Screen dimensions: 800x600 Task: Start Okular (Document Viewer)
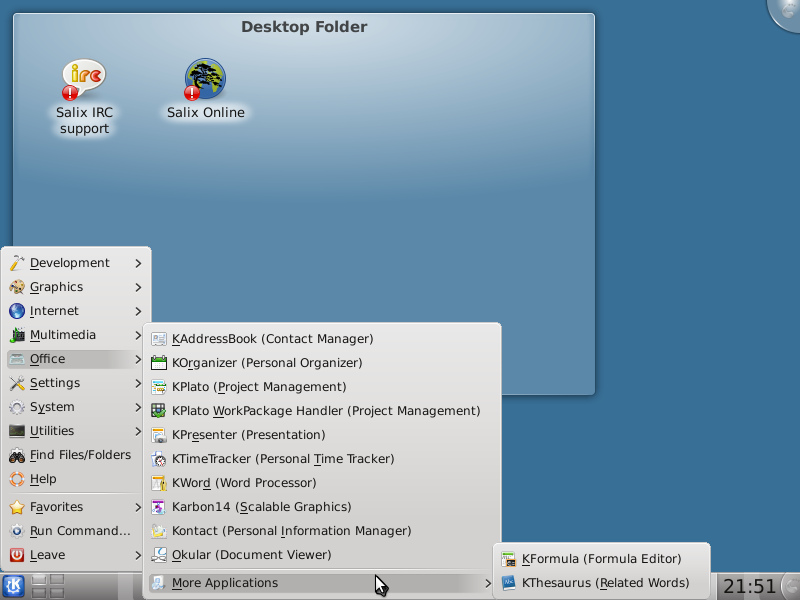(x=322, y=555)
